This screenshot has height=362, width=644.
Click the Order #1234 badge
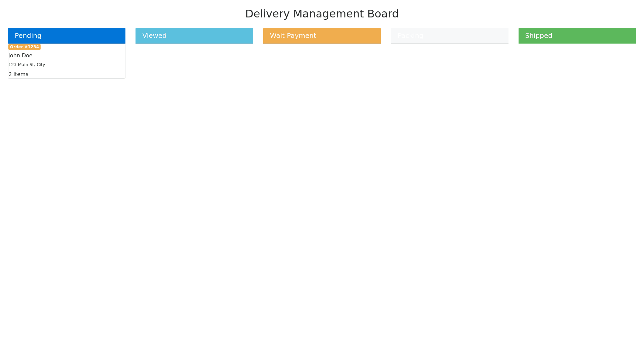tap(24, 47)
